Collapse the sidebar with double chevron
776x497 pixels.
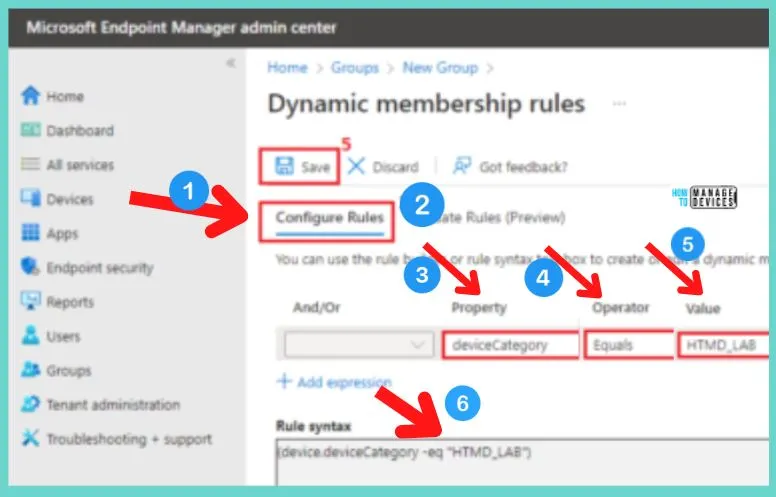pyautogui.click(x=231, y=63)
